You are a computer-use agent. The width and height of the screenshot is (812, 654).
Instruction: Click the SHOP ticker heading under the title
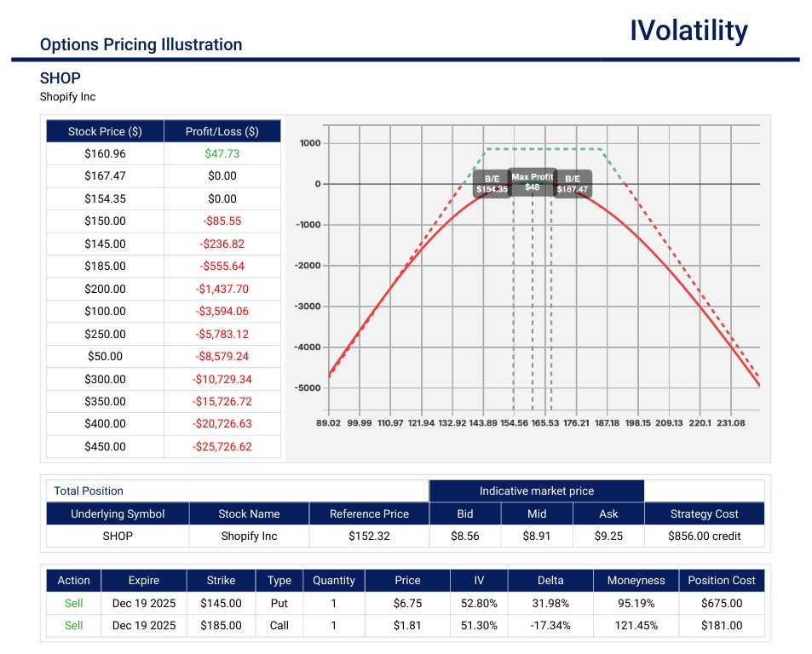[x=60, y=78]
